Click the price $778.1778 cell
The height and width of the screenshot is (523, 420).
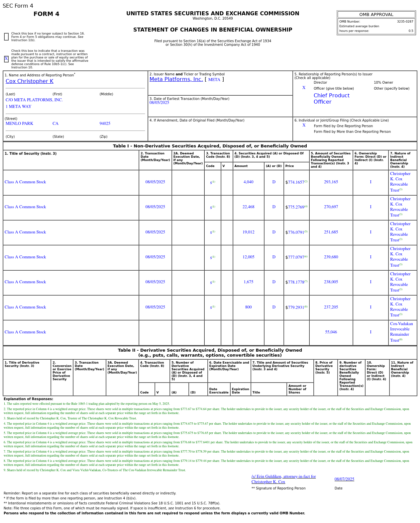pyautogui.click(x=296, y=282)
